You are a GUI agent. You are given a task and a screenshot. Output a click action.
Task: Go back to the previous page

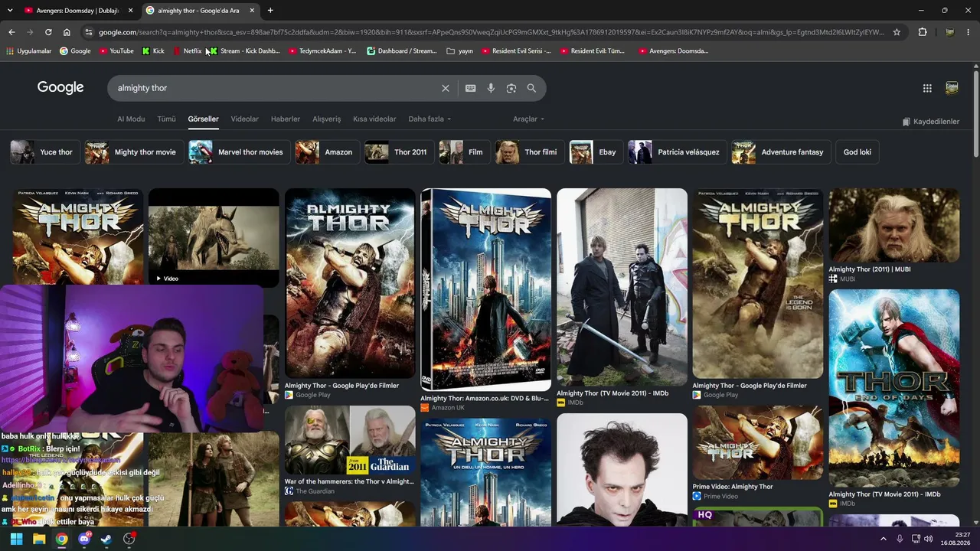[x=11, y=32]
